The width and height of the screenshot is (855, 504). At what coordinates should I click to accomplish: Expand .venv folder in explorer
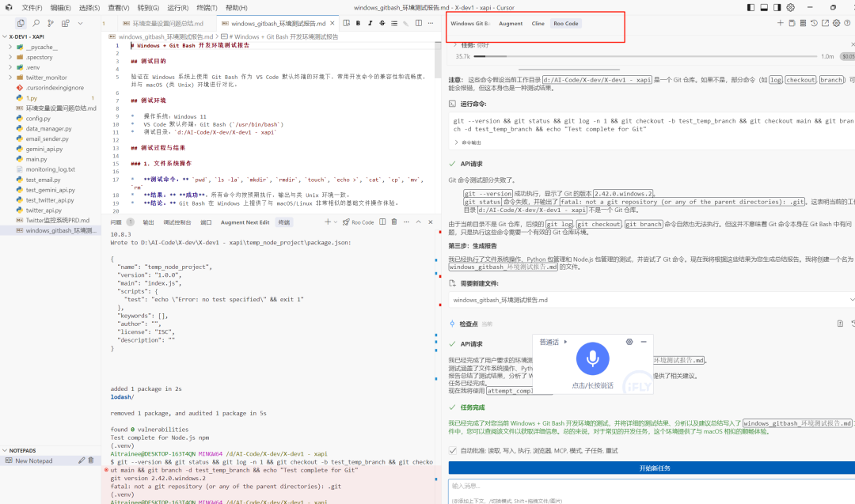coord(10,67)
